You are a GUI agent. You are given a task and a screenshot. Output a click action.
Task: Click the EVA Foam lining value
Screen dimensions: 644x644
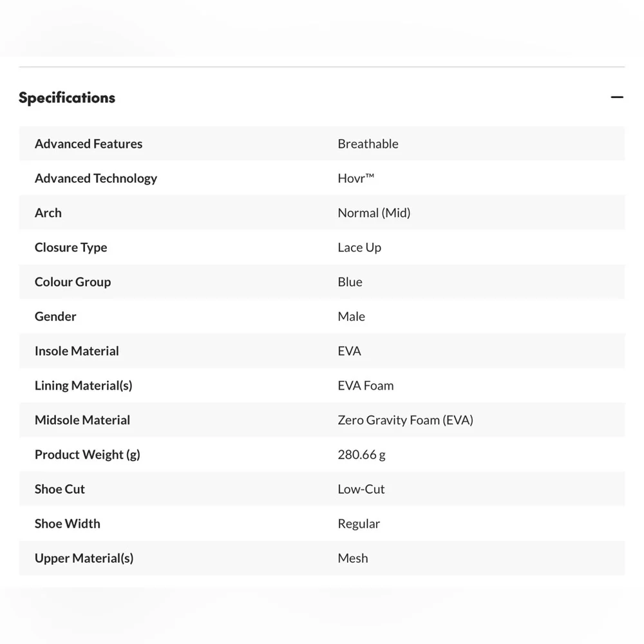[366, 385]
